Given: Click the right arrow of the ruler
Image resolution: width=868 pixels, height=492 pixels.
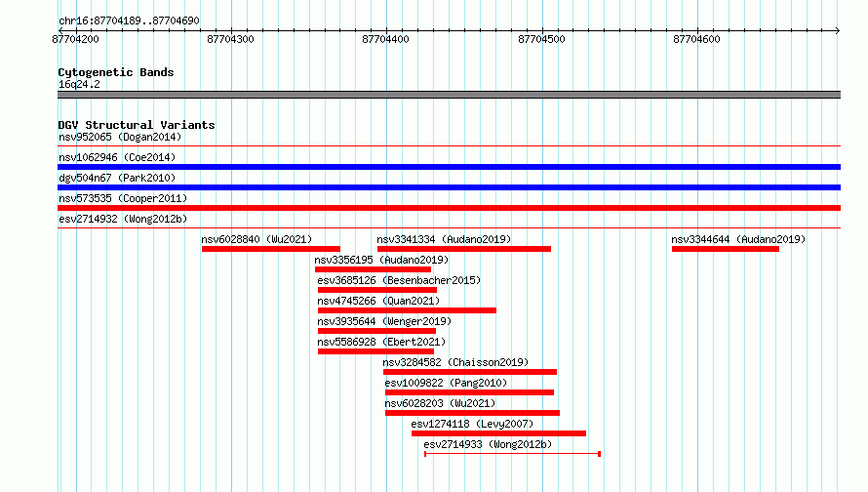Looking at the screenshot, I should pyautogui.click(x=838, y=30).
